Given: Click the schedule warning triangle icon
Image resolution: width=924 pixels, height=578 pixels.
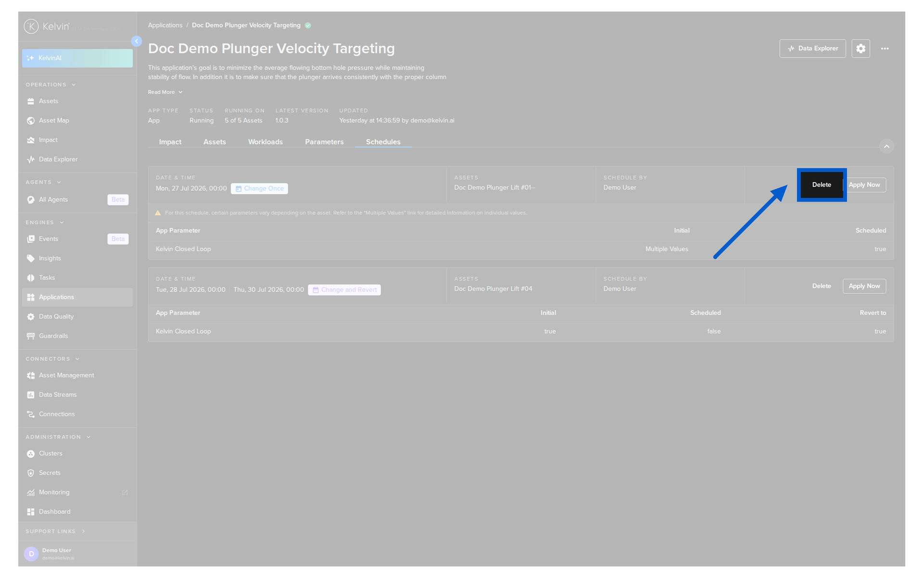Looking at the screenshot, I should tap(157, 213).
